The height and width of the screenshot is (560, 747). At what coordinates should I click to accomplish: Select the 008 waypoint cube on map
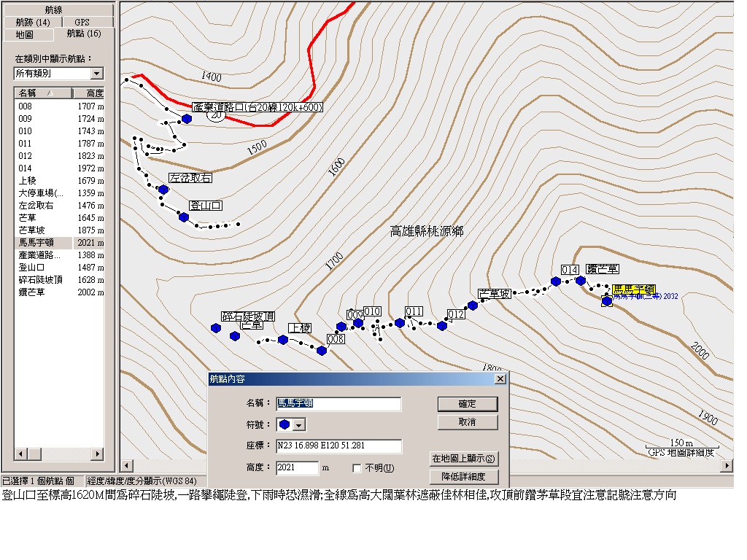(x=322, y=351)
